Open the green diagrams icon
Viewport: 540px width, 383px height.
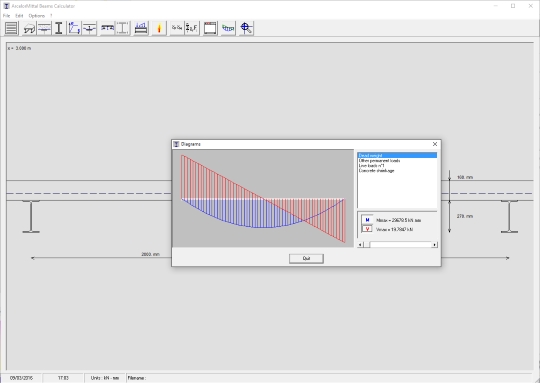pyautogui.click(x=228, y=28)
